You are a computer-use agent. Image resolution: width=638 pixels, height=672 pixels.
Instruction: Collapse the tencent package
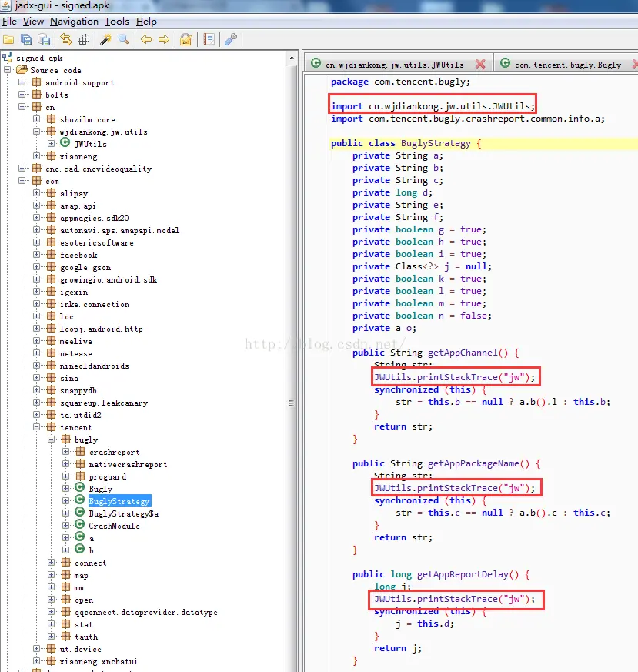click(36, 427)
